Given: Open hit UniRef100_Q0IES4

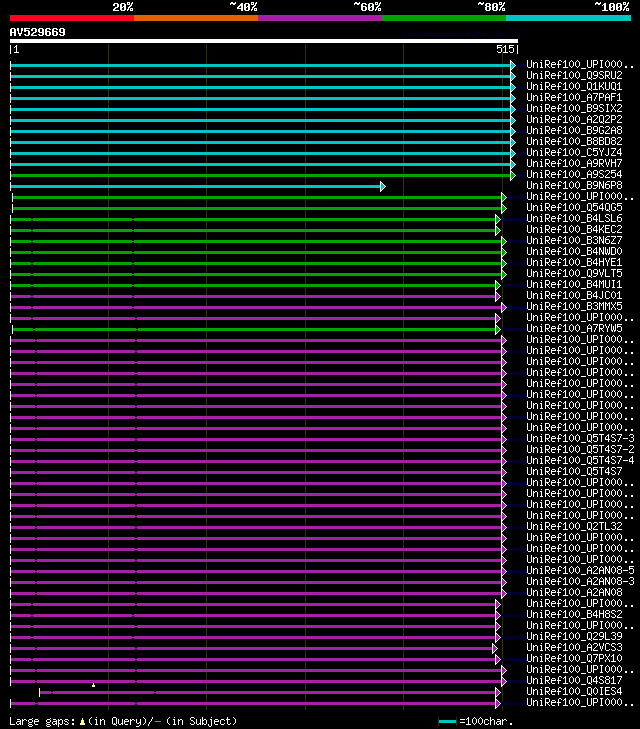Looking at the screenshot, I should pyautogui.click(x=574, y=692).
